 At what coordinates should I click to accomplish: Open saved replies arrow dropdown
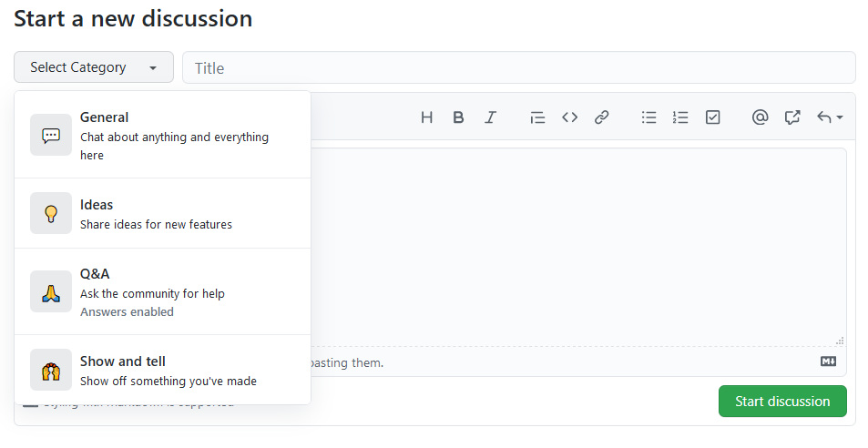(830, 117)
